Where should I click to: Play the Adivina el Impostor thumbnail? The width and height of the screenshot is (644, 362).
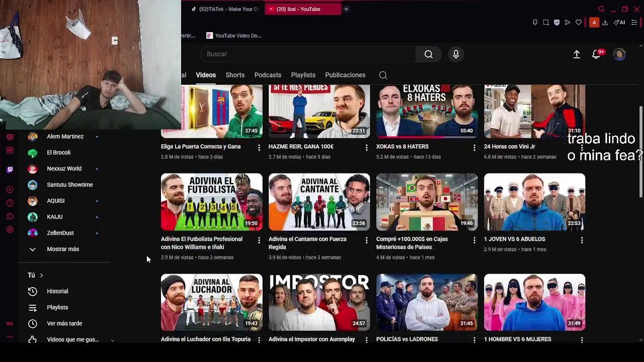319,302
